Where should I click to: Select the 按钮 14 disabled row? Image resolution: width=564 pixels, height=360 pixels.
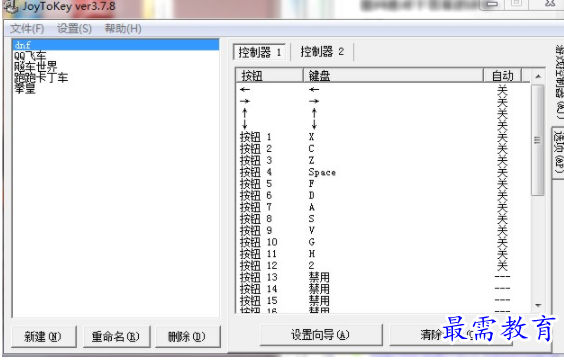pos(383,289)
